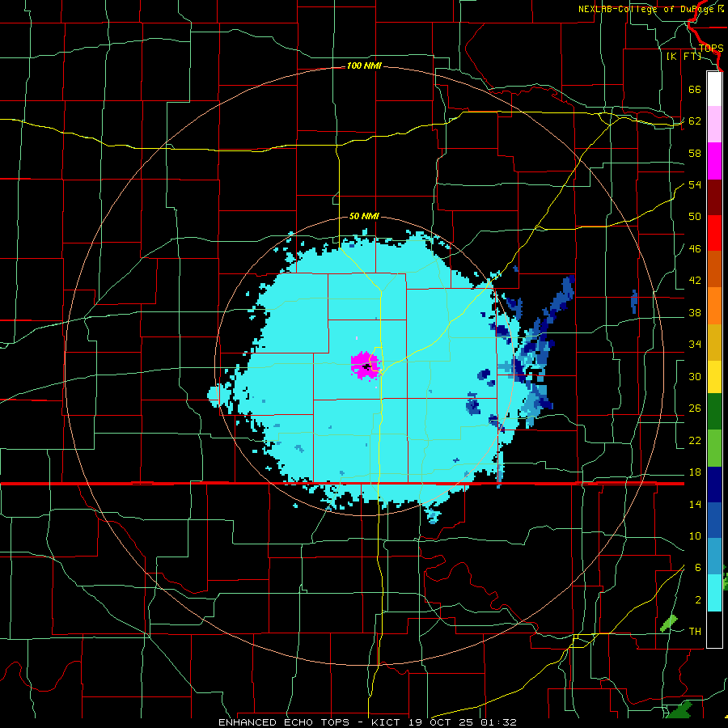Viewport: 728px width, 728px height.
Task: Click the 58 value on legend
Action: [695, 153]
